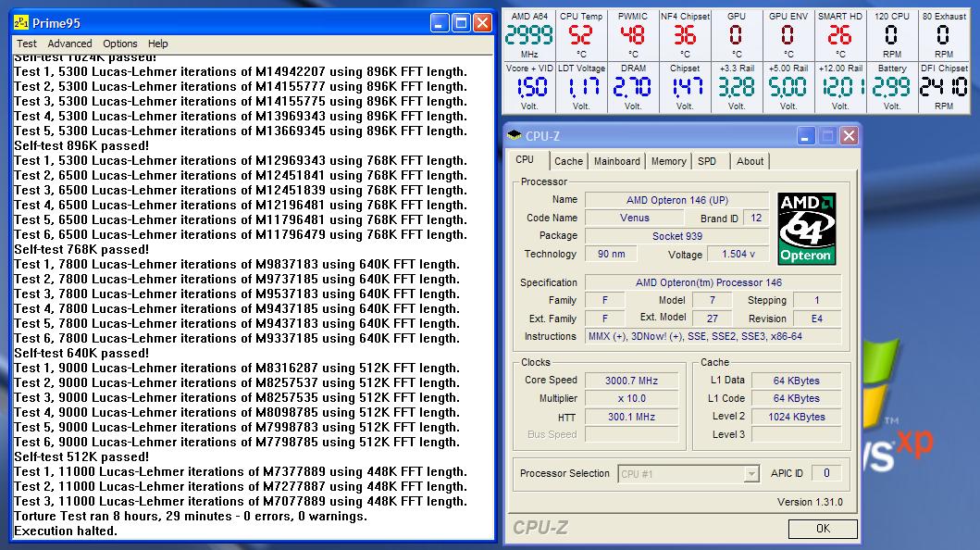Click the Prime95 title bar icon
Screen dimensions: 980x550
(21, 23)
